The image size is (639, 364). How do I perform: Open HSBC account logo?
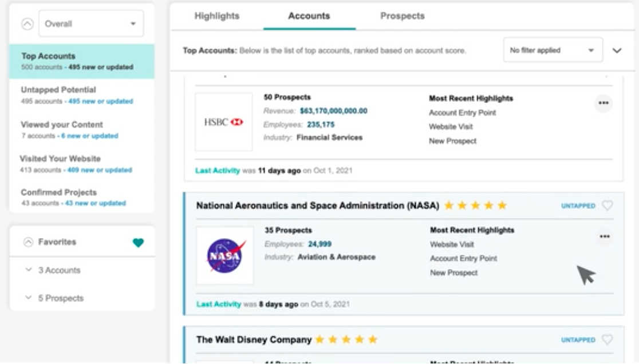(224, 122)
